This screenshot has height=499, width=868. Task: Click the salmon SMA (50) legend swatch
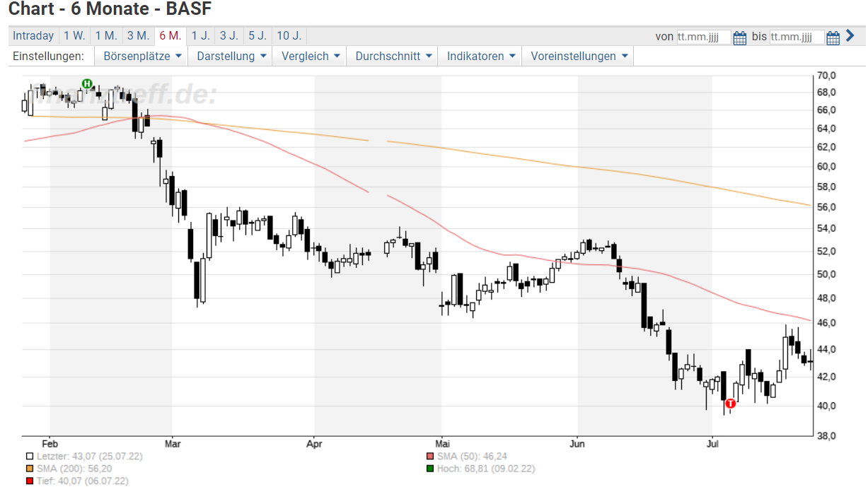430,457
